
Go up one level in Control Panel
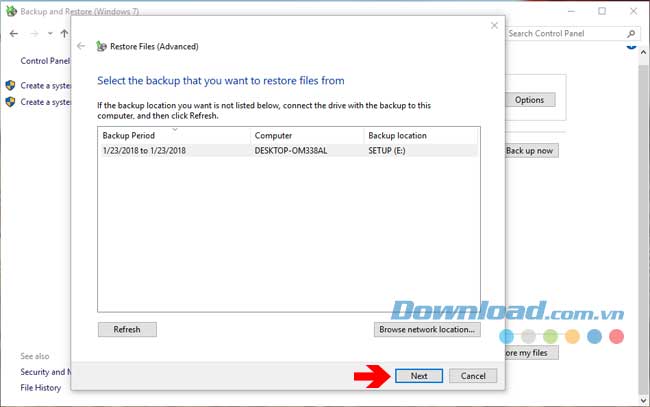point(64,34)
